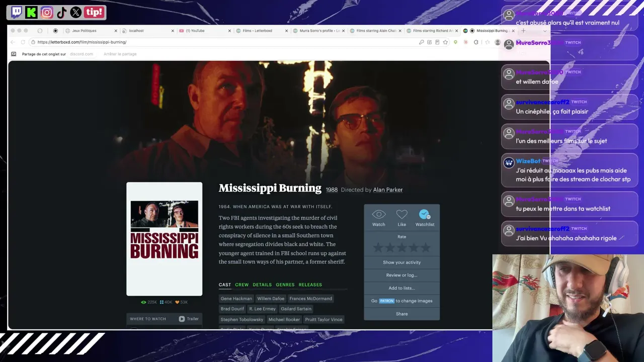The height and width of the screenshot is (362, 644).
Task: Open Willem Dafoe's cast page
Action: pos(271,299)
